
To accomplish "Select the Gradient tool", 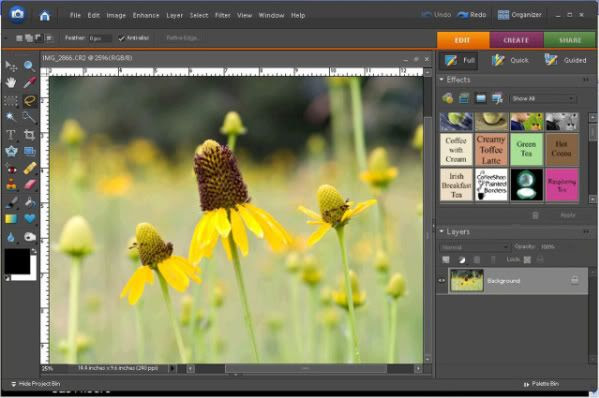I will (x=11, y=219).
